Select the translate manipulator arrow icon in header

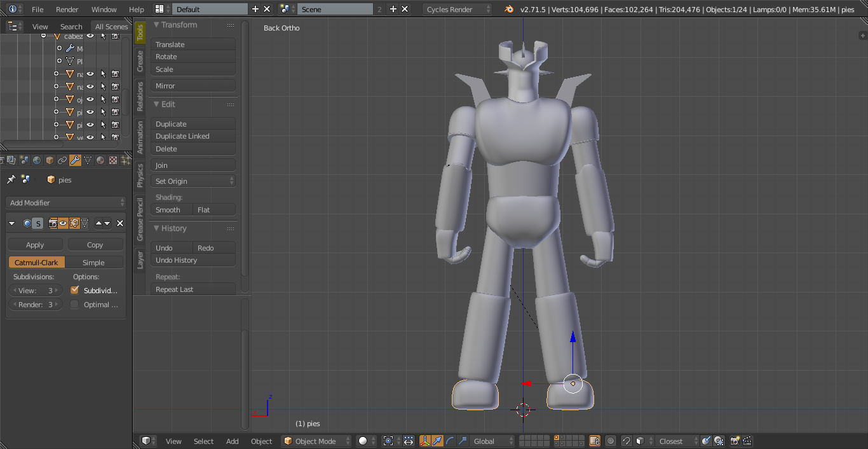438,441
